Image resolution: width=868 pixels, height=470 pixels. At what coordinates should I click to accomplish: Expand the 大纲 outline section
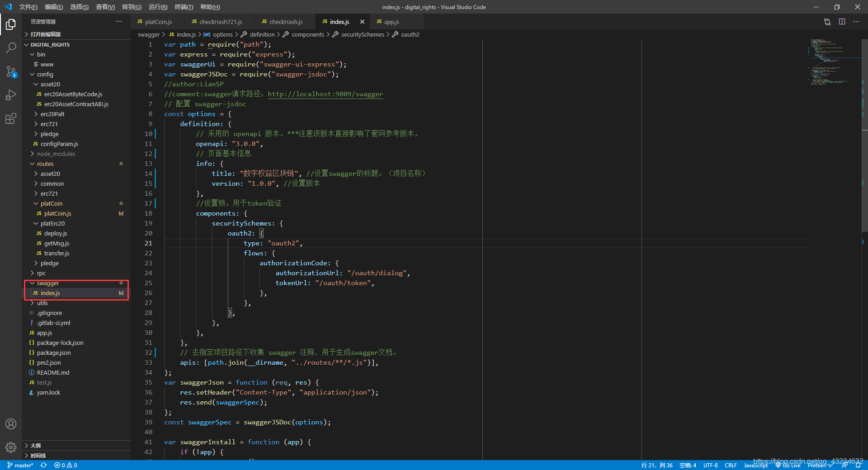(x=76, y=446)
